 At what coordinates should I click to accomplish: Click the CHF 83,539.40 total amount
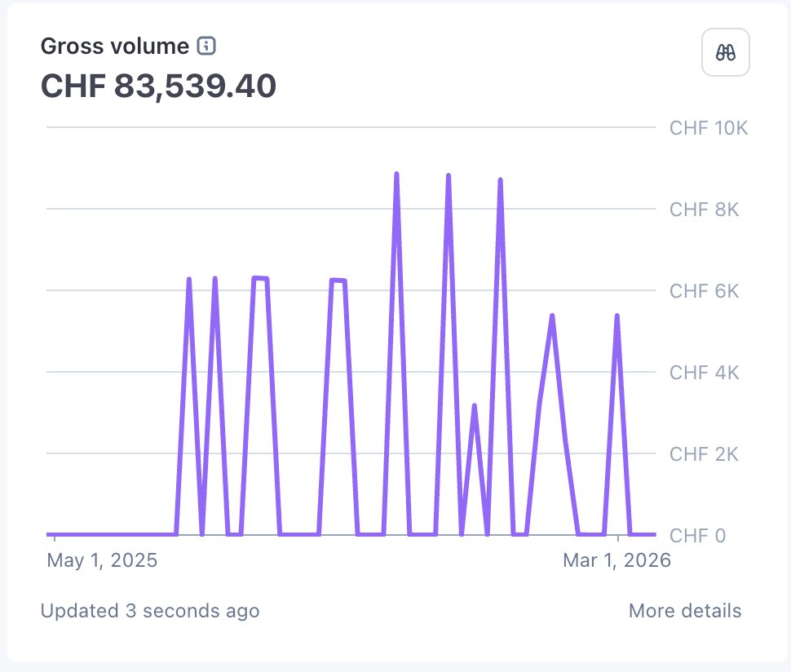[x=158, y=86]
